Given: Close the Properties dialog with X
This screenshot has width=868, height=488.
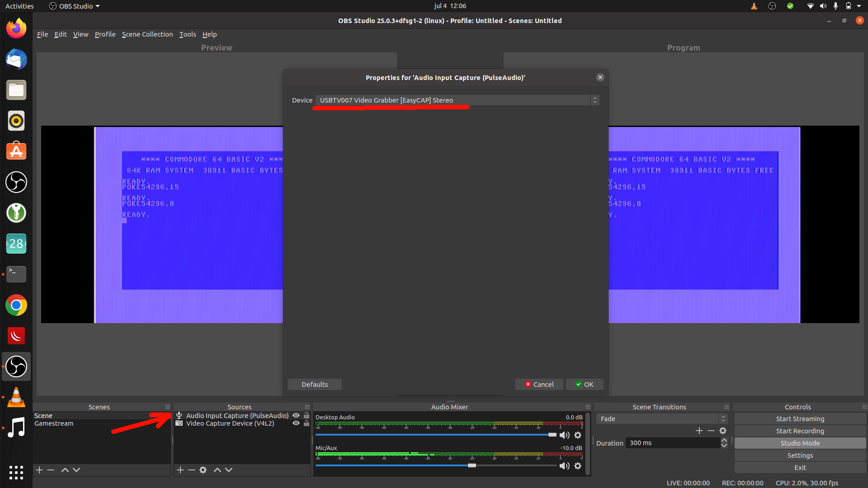Looking at the screenshot, I should click(600, 77).
